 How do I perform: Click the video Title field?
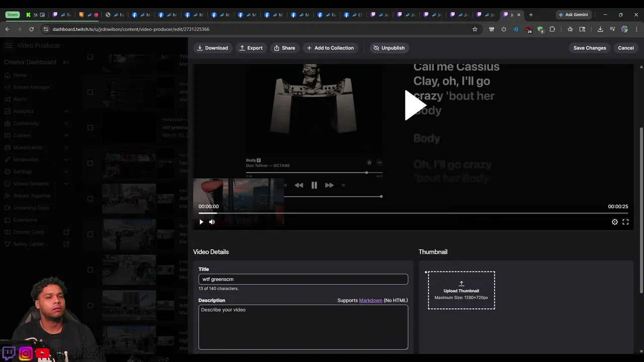(303, 279)
